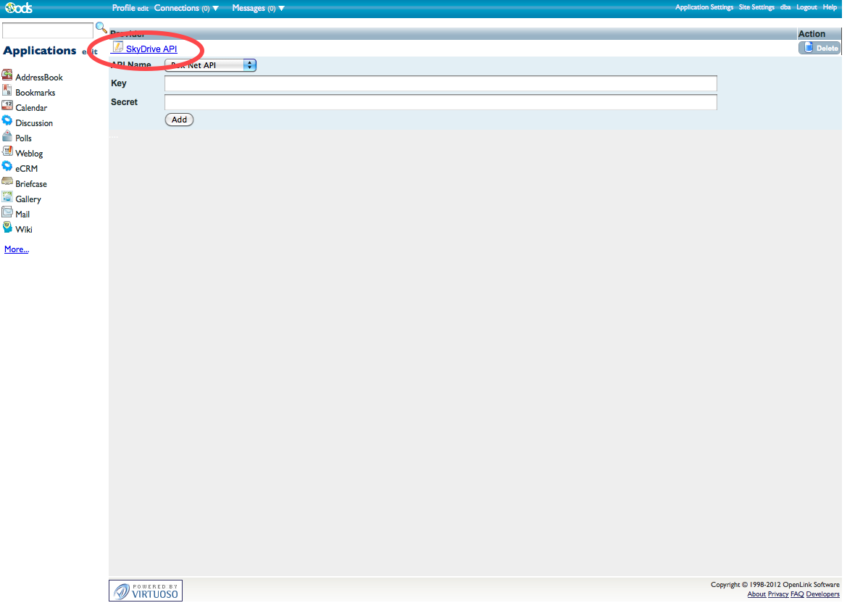The image size is (855, 616).
Task: Click the AddressBook icon in sidebar
Action: pos(7,75)
